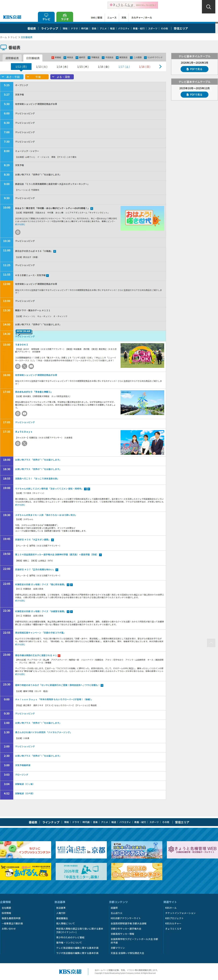Open 番組表 in the top navigation bar

click(x=32, y=29)
